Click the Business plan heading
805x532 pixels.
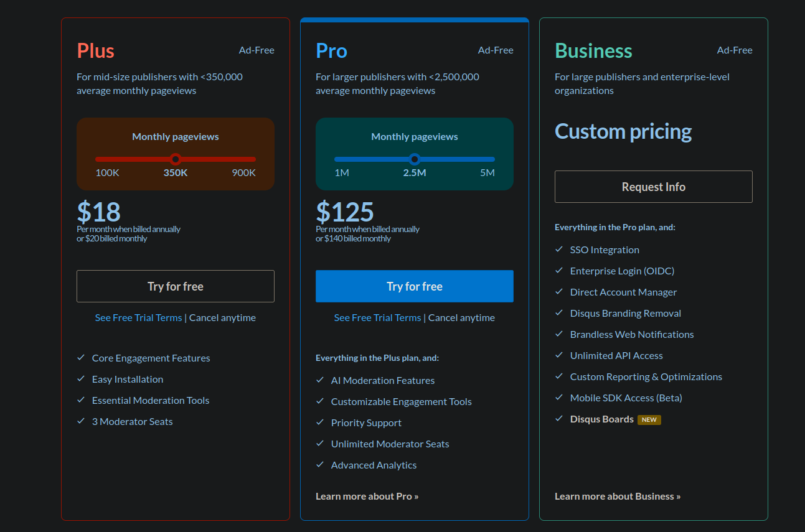593,50
